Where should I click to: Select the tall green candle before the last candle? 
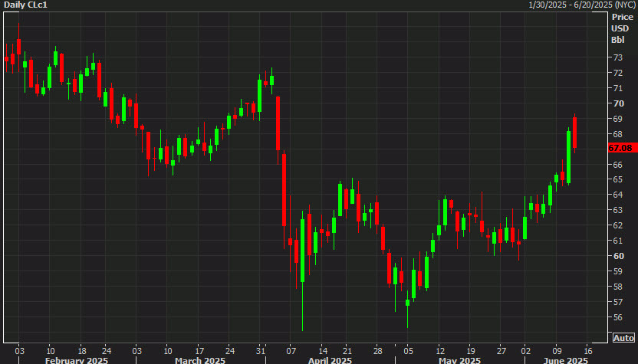[568, 156]
